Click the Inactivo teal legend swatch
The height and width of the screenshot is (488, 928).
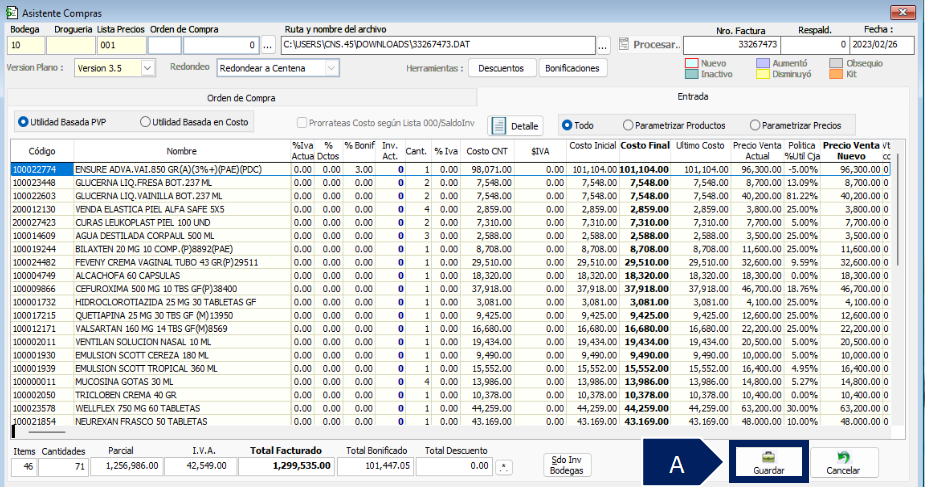pos(691,75)
